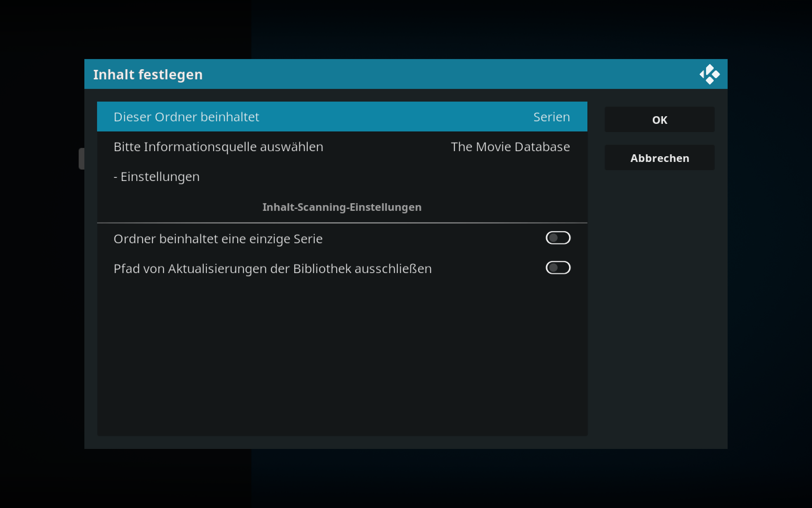Click the Kodi logo in dialog header

point(709,74)
